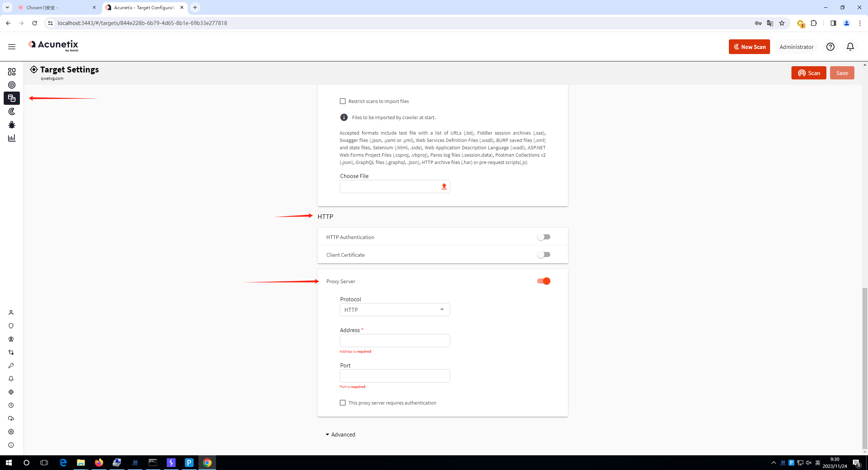868x470 pixels.
Task: Open the info circle icon in sidebar
Action: [x=11, y=445]
